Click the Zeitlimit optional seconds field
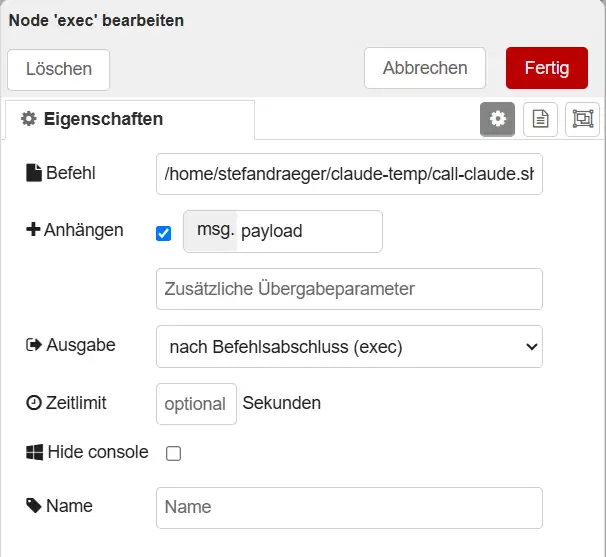The image size is (606, 557). tap(196, 404)
